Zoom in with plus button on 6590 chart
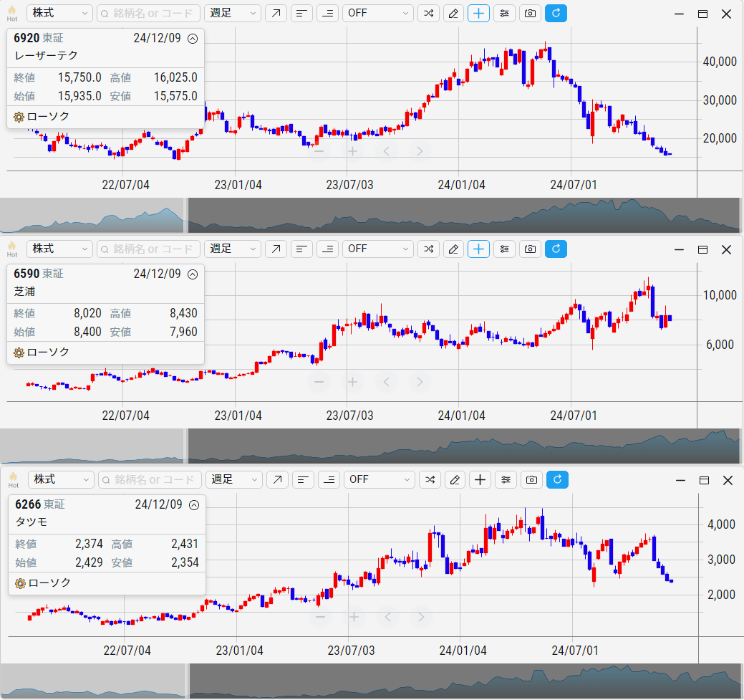The image size is (744, 700). (352, 382)
